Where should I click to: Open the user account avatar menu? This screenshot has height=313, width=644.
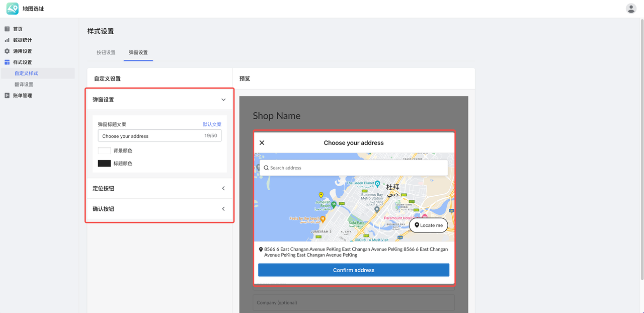pos(630,9)
